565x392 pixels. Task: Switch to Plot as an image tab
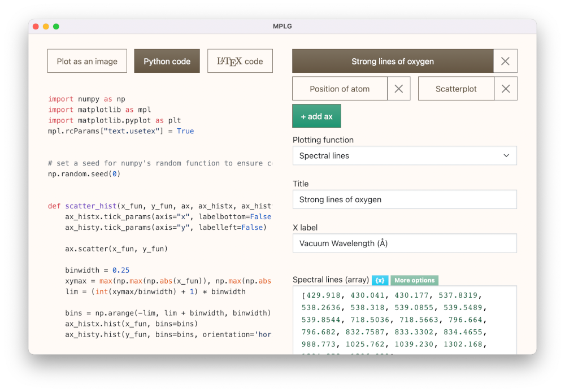coord(87,61)
